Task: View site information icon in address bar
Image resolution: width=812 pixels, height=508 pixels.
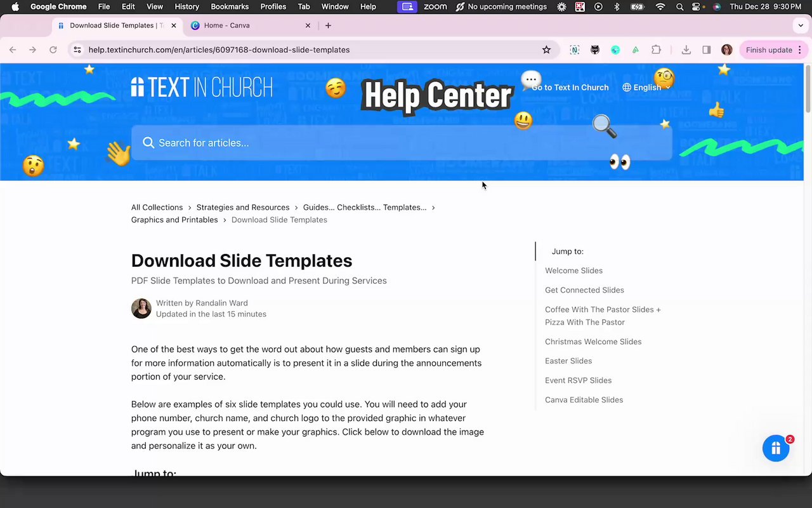Action: click(x=77, y=50)
